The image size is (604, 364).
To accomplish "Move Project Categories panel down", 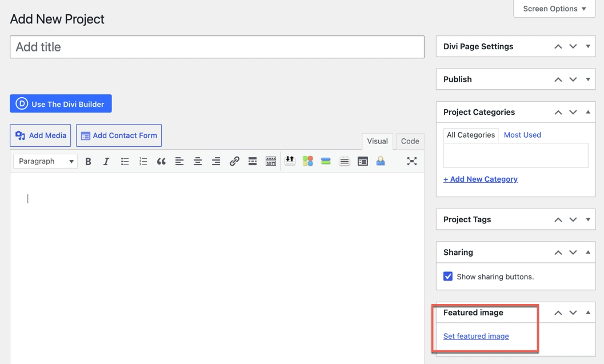I will click(573, 113).
